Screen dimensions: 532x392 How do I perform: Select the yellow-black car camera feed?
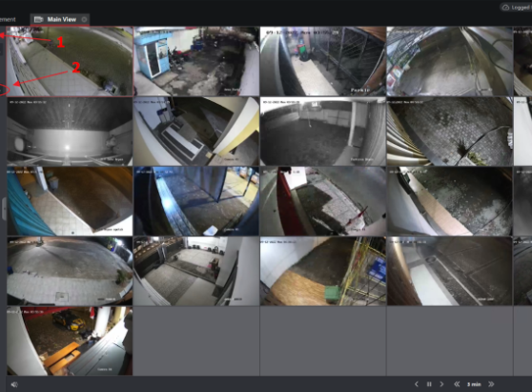click(x=70, y=341)
